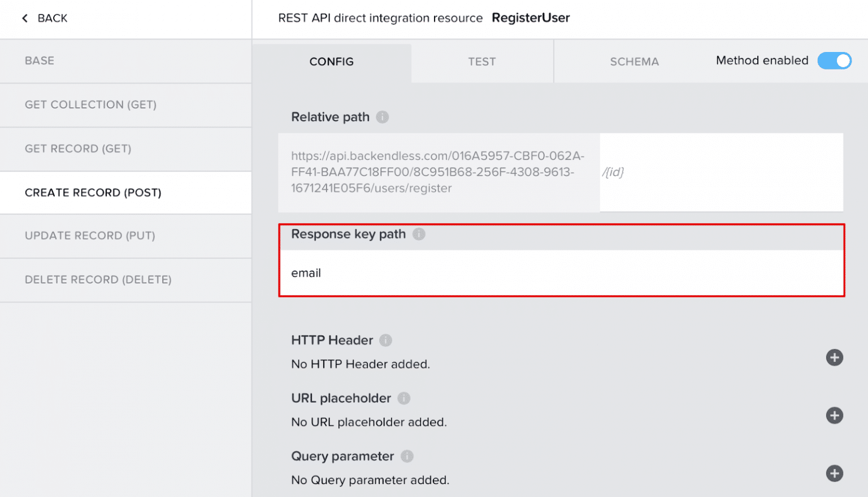
Task: Add a new URL placeholder
Action: [x=835, y=415]
